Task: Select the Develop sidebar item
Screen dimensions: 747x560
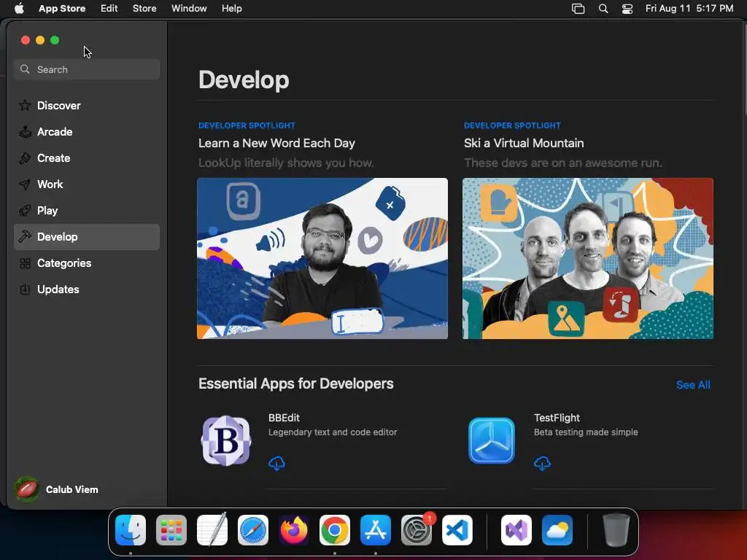Action: 87,237
